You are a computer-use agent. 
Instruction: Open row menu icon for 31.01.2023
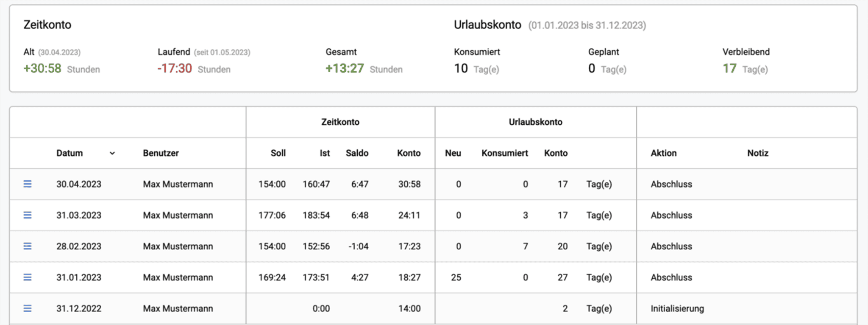coord(28,277)
